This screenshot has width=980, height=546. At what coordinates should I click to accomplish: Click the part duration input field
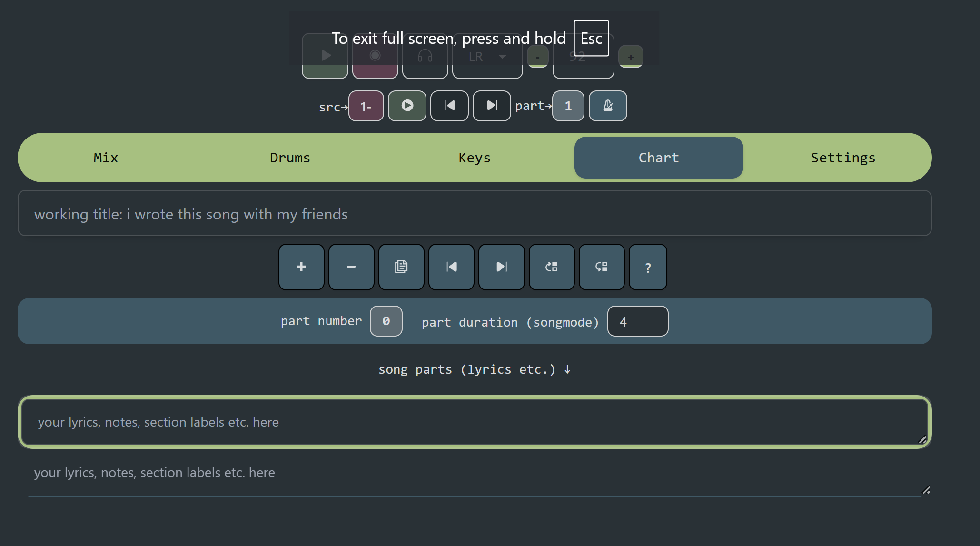[x=637, y=321]
